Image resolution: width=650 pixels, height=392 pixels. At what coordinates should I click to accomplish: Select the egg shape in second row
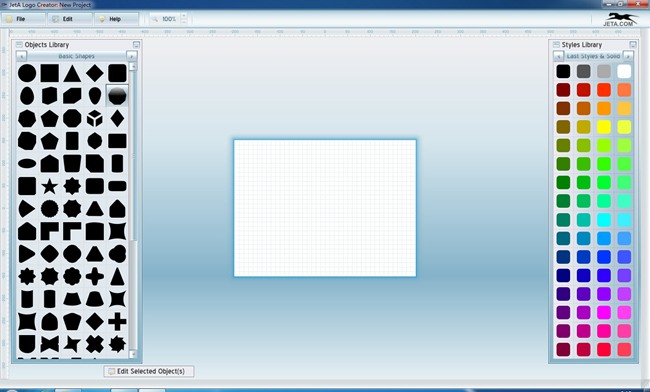click(27, 96)
